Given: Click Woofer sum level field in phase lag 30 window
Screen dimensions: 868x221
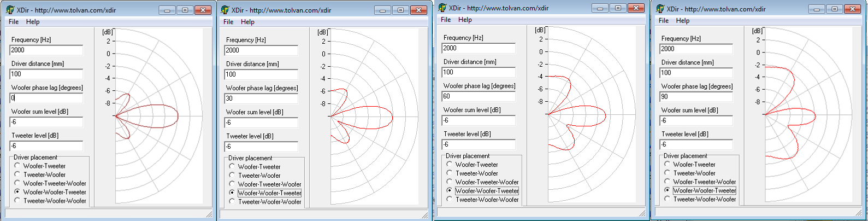Looking at the screenshot, I should point(261,123).
